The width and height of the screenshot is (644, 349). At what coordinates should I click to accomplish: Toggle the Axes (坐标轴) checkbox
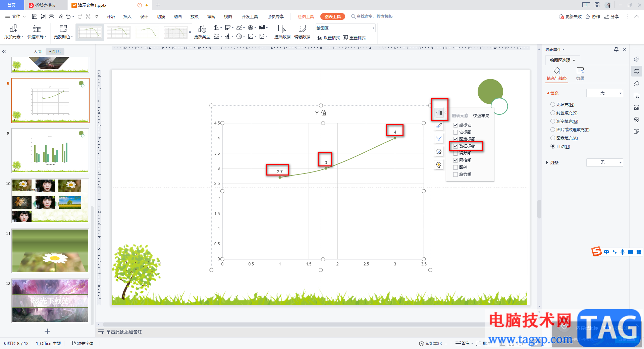tap(455, 125)
